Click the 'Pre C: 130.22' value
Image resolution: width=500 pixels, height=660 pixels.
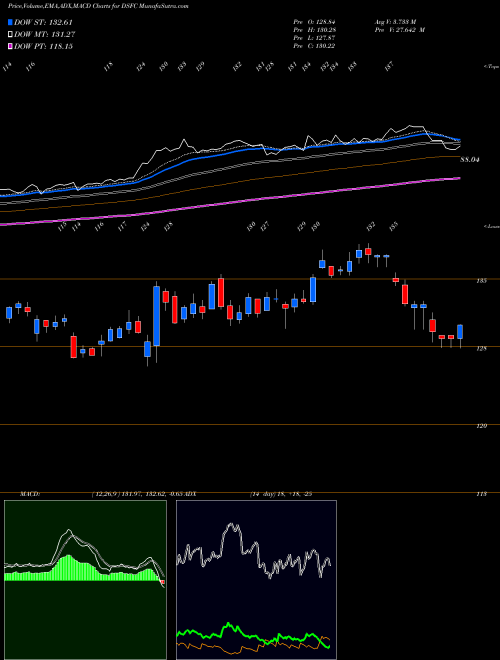tap(314, 46)
